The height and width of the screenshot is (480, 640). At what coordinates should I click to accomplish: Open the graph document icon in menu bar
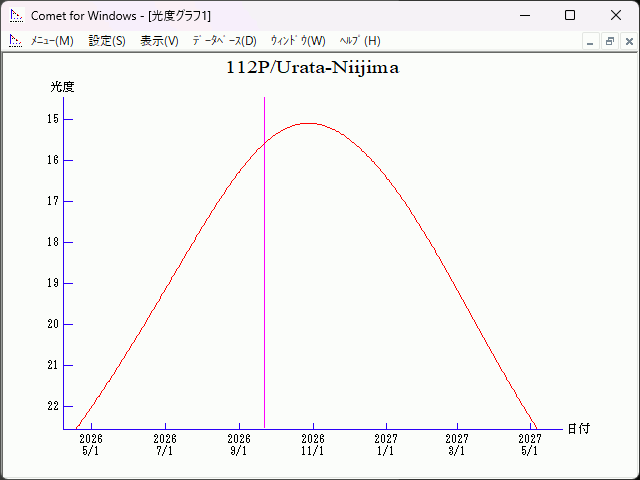[x=15, y=41]
